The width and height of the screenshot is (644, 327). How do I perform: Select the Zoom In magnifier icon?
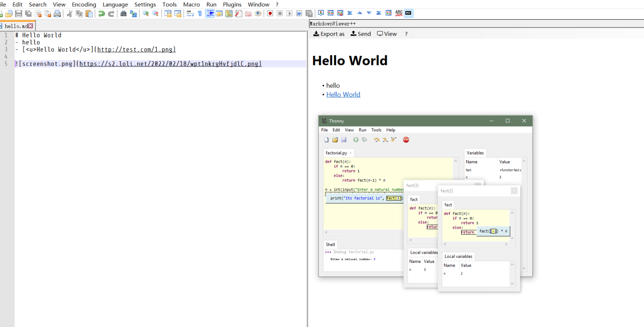click(x=145, y=13)
